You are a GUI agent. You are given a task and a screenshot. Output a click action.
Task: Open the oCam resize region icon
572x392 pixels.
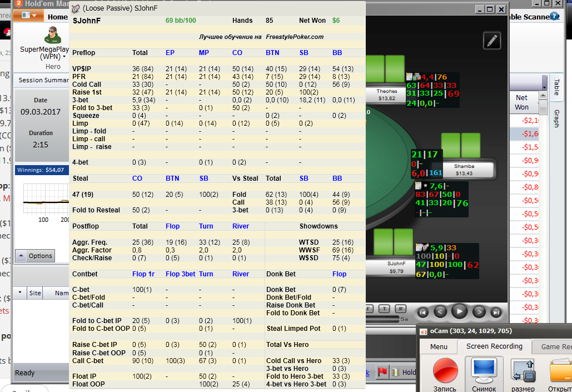click(x=524, y=370)
